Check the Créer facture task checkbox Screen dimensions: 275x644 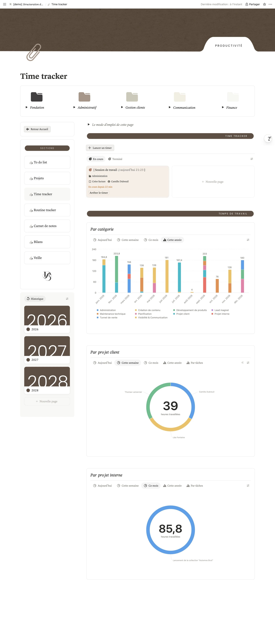(90, 182)
